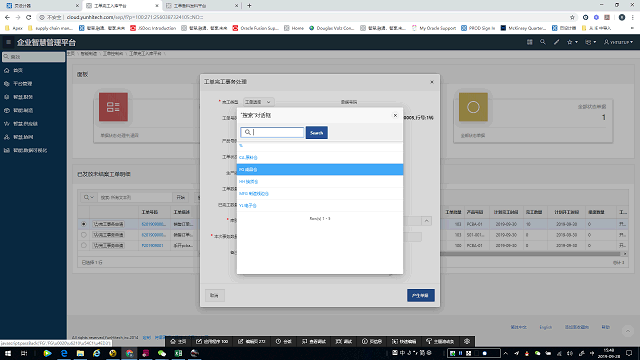This screenshot has width=640, height=360.
Task: Click Home in the APEX developer toolbar
Action: point(178,341)
